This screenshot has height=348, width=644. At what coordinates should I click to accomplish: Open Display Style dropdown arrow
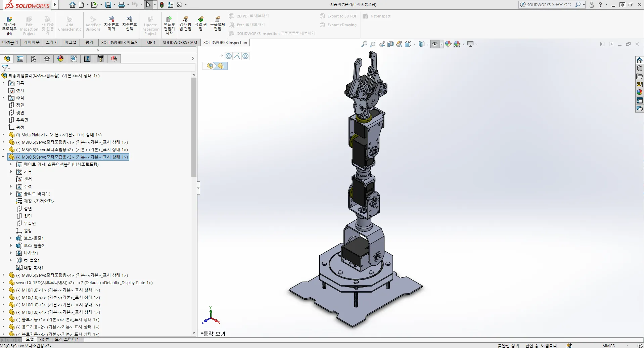pos(428,44)
